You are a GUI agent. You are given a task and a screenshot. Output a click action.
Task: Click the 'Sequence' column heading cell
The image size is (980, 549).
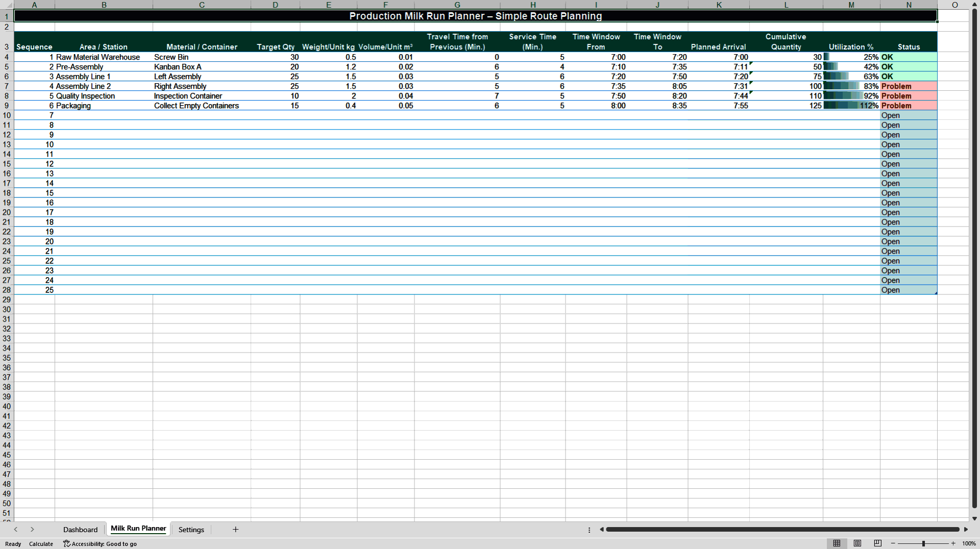click(x=34, y=42)
